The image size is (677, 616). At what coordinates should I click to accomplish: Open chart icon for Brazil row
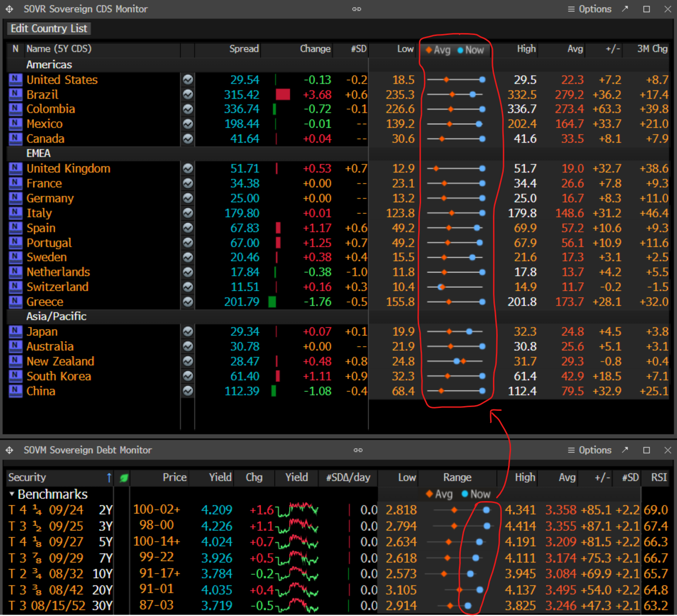188,95
